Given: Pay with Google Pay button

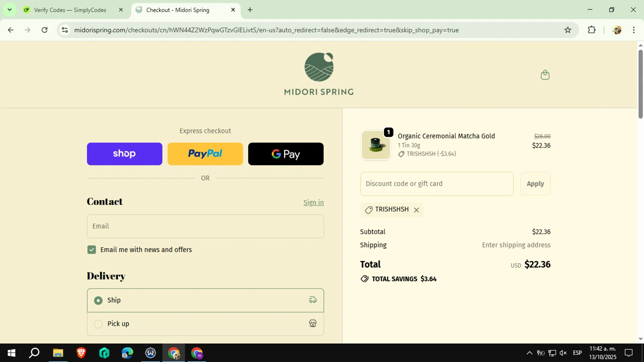Looking at the screenshot, I should pyautogui.click(x=286, y=154).
